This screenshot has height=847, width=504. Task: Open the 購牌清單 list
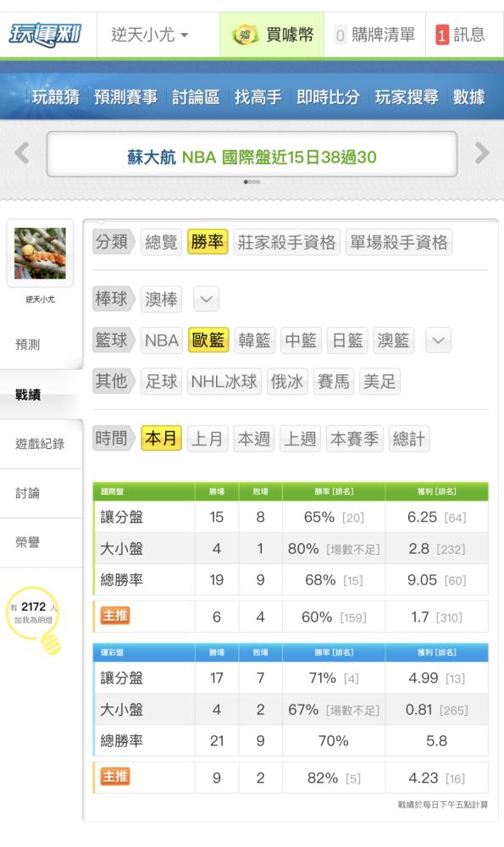tap(375, 35)
